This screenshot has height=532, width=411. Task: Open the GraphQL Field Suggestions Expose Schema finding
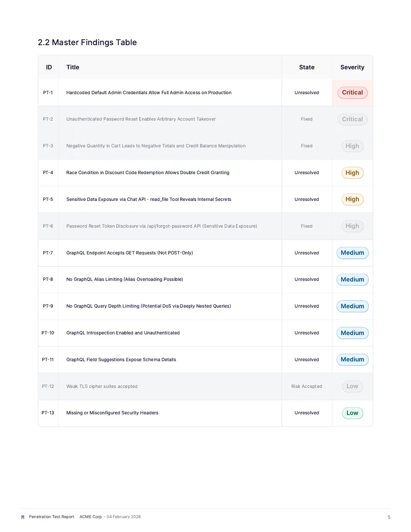click(x=121, y=360)
